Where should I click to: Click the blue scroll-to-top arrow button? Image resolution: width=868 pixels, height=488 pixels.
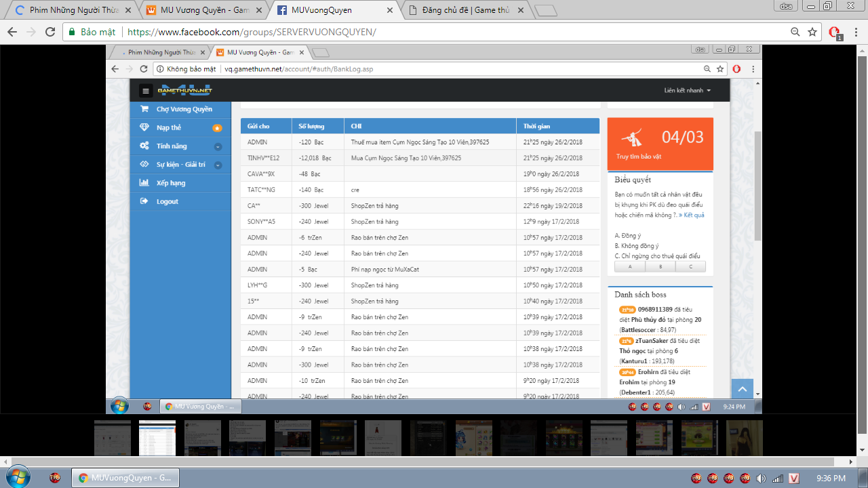pyautogui.click(x=742, y=389)
